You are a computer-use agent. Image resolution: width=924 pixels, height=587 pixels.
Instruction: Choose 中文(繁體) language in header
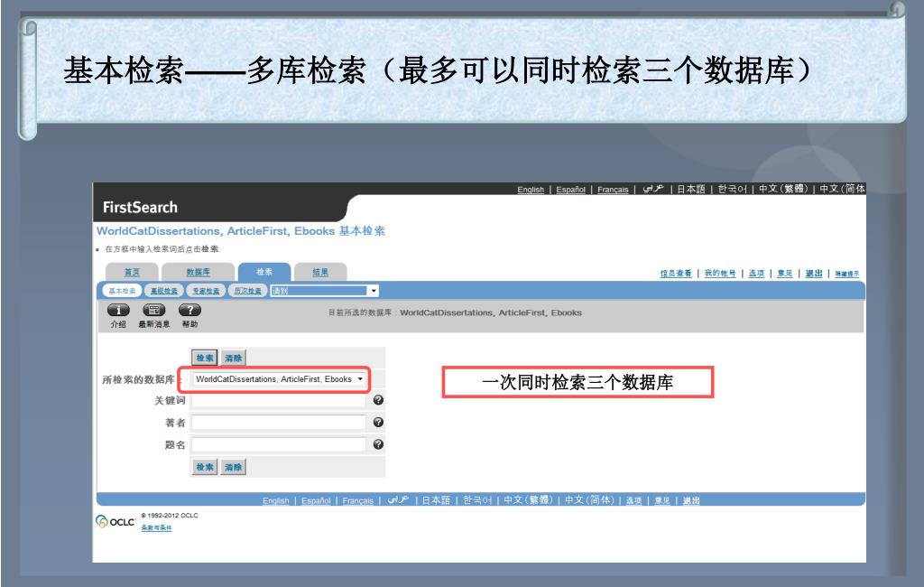coord(783,189)
